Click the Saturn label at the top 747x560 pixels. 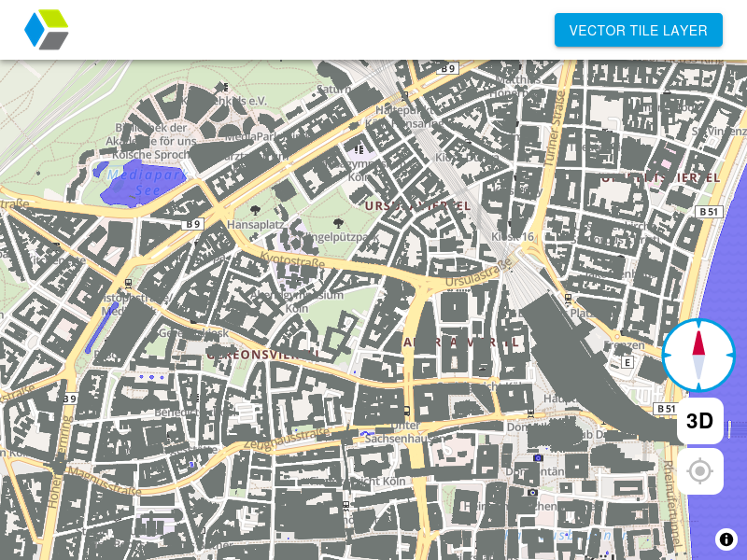point(333,89)
